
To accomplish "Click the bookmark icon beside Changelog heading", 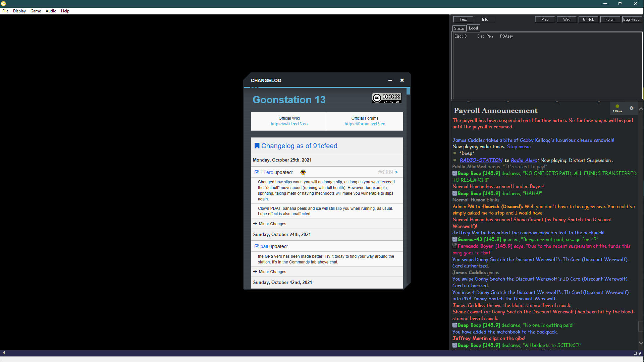I will click(257, 146).
